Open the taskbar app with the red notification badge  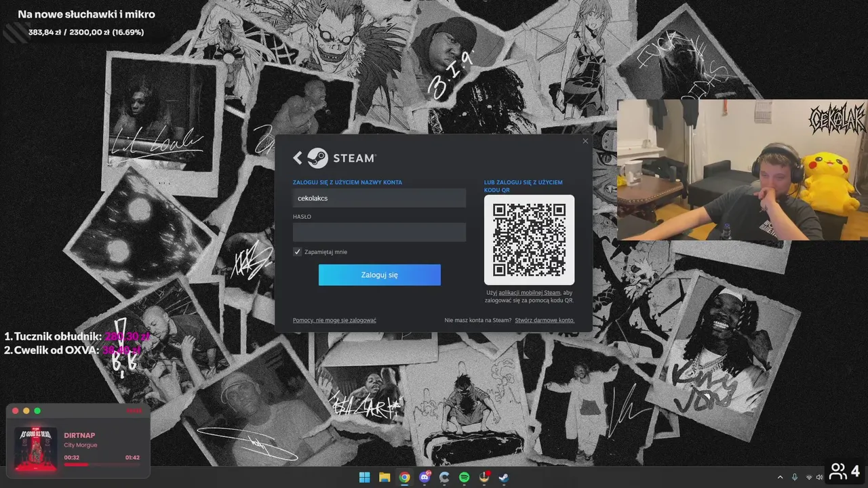coord(484,477)
